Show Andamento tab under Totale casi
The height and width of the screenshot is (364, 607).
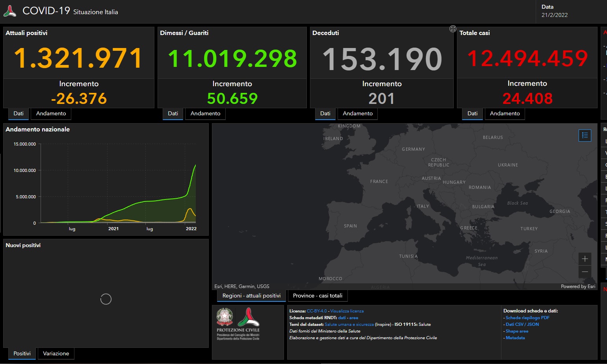pyautogui.click(x=505, y=113)
